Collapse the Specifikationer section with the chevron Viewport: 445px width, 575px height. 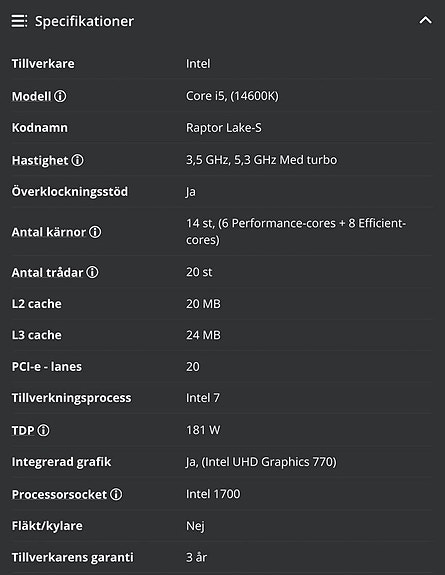(426, 20)
